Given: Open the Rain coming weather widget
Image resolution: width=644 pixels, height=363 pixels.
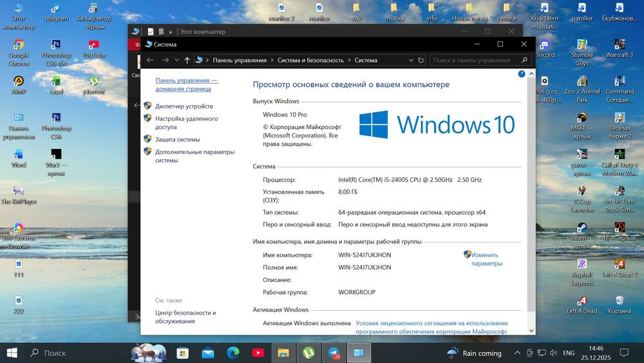Looking at the screenshot, I should point(474,353).
